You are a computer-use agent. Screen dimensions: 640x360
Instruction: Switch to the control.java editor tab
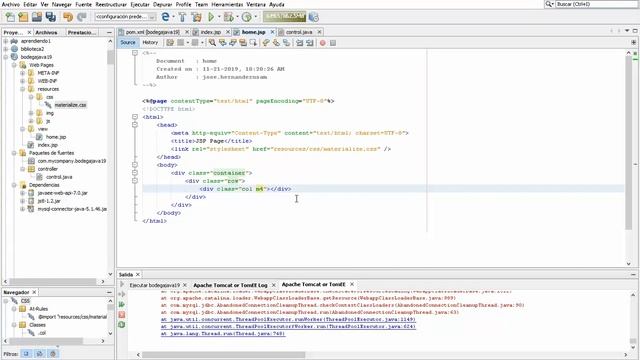pyautogui.click(x=299, y=32)
